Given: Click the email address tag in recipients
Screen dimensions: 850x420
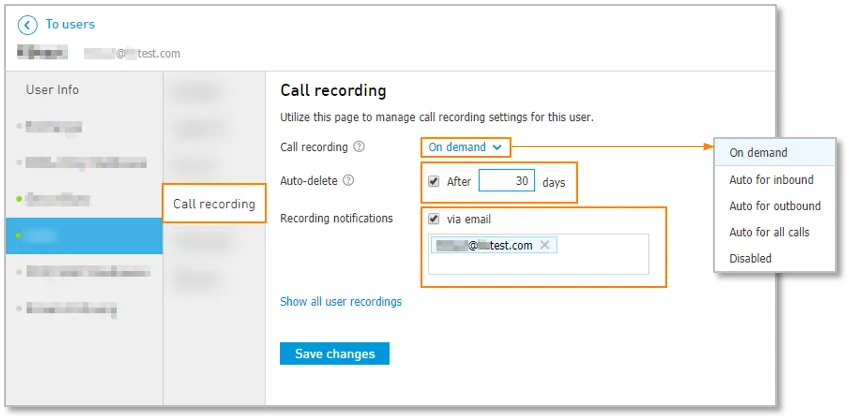Looking at the screenshot, I should pyautogui.click(x=494, y=245).
